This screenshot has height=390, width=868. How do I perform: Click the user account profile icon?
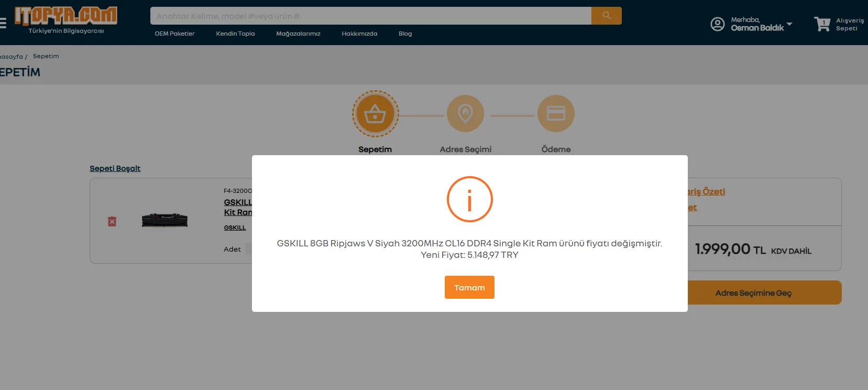[717, 24]
